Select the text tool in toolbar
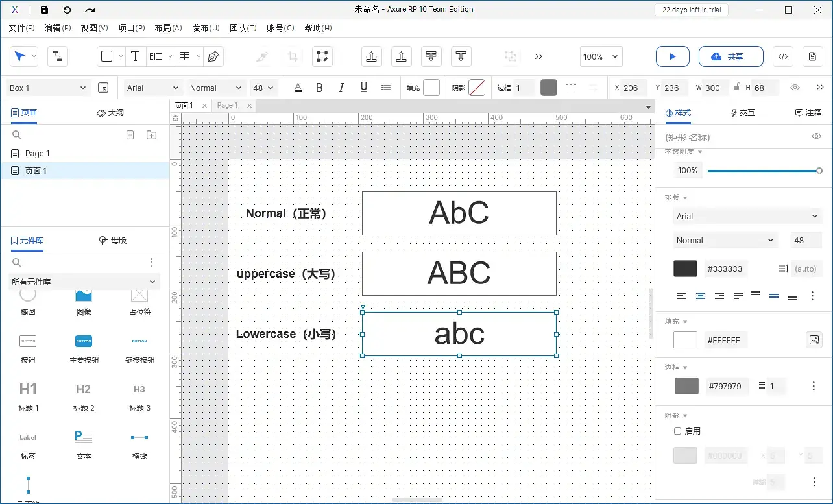Image resolution: width=833 pixels, height=504 pixels. coord(135,56)
